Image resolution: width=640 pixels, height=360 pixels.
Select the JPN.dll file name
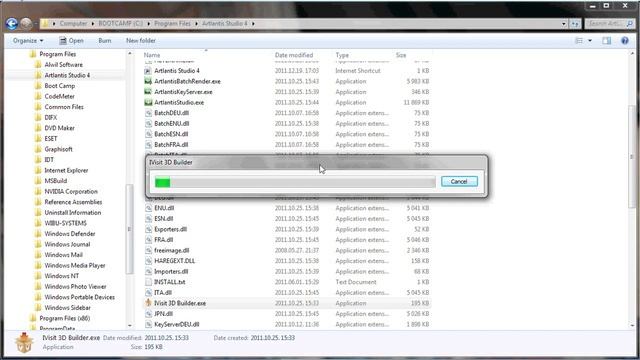pyautogui.click(x=163, y=314)
